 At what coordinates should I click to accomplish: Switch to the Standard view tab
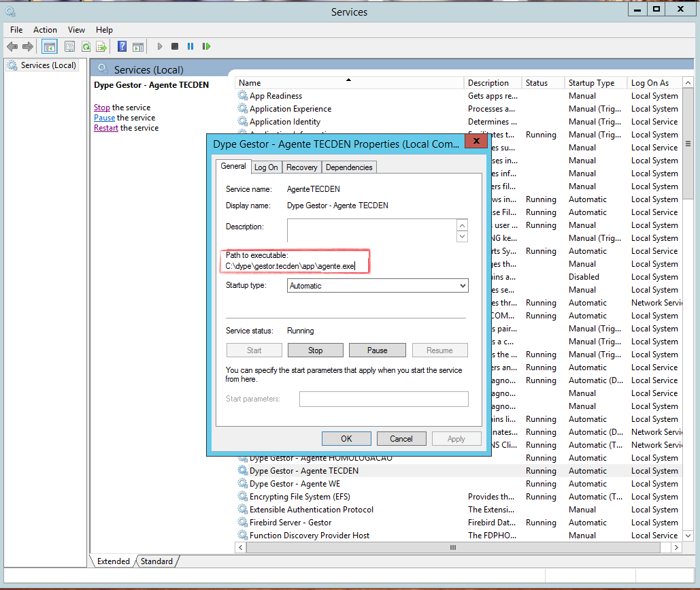(x=156, y=561)
